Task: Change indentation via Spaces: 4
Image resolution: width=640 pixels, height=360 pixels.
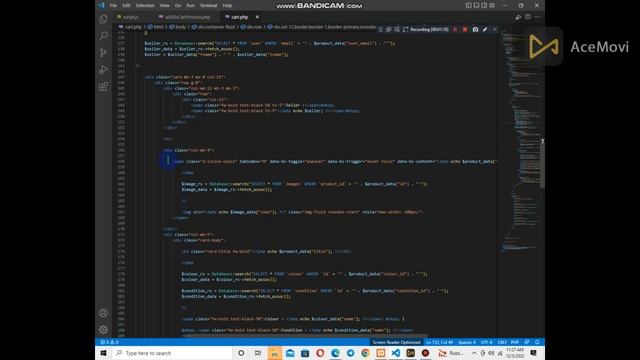Action: click(467, 342)
